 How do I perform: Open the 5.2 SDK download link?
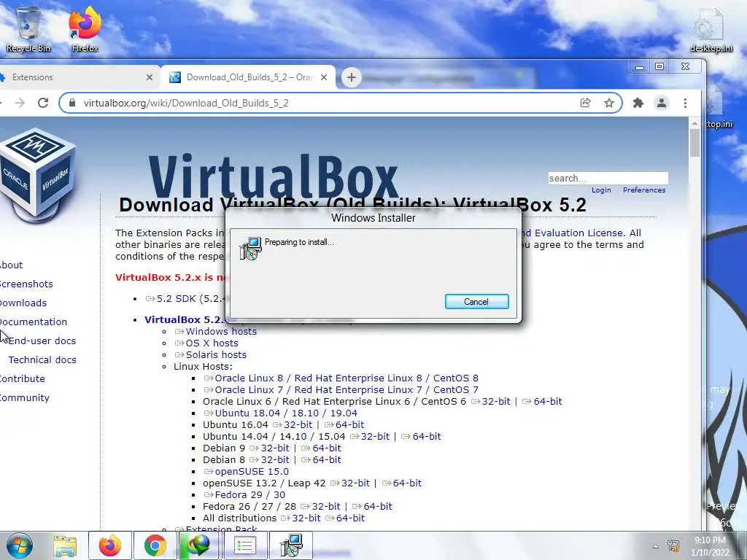coord(171,298)
